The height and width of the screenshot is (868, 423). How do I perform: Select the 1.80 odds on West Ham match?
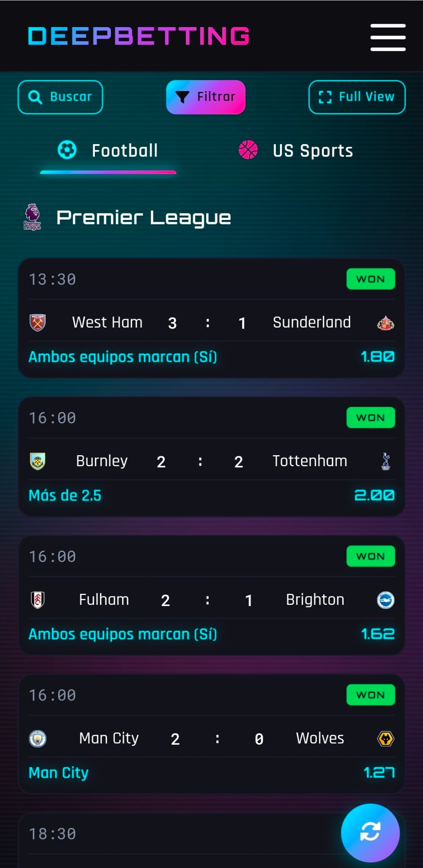[377, 357]
